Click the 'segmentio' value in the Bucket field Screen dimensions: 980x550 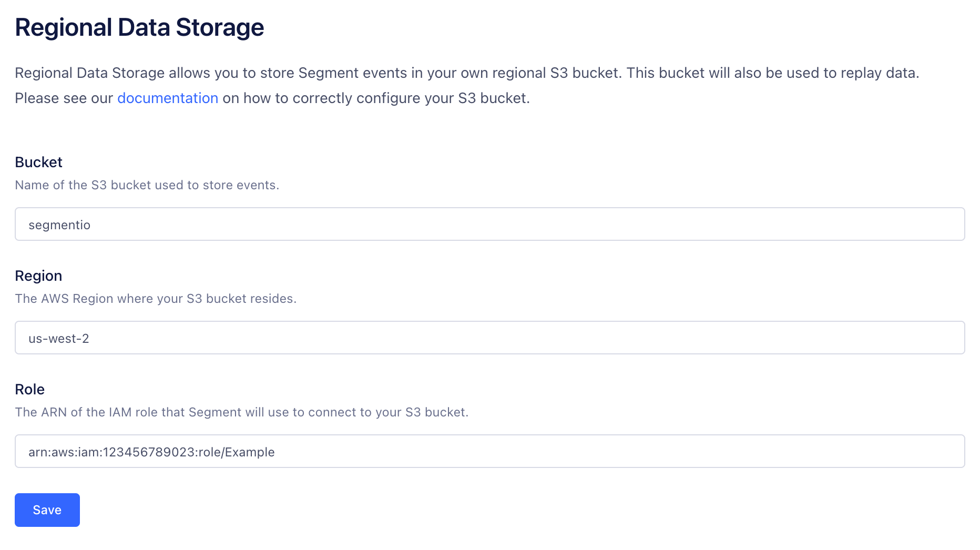[59, 225]
